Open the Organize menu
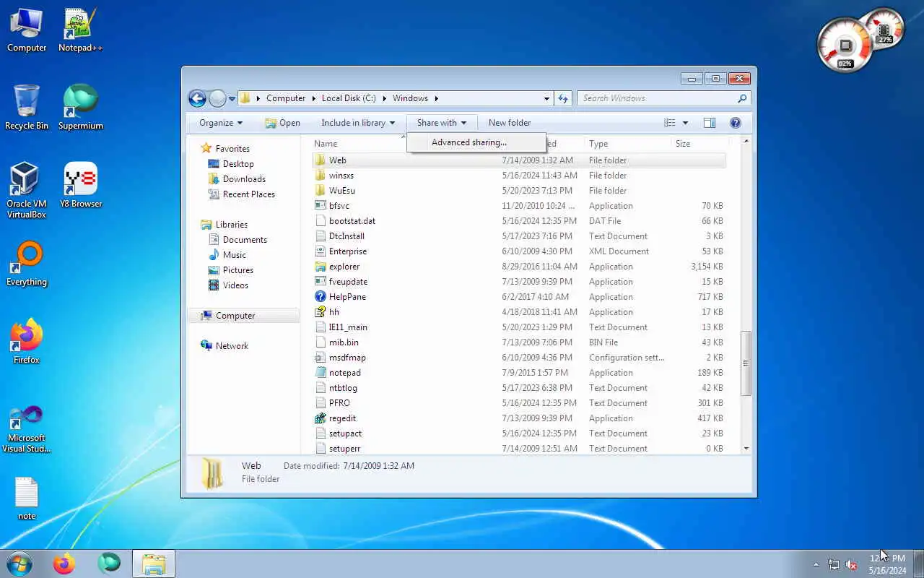Image resolution: width=924 pixels, height=578 pixels. point(221,123)
